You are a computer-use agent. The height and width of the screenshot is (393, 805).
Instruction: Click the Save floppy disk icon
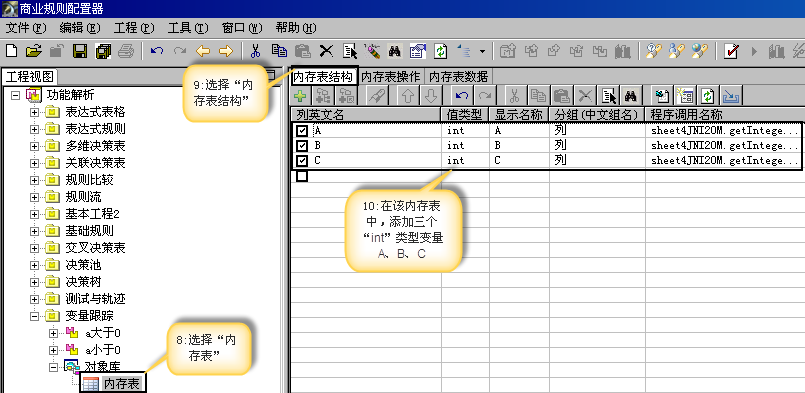coord(80,51)
